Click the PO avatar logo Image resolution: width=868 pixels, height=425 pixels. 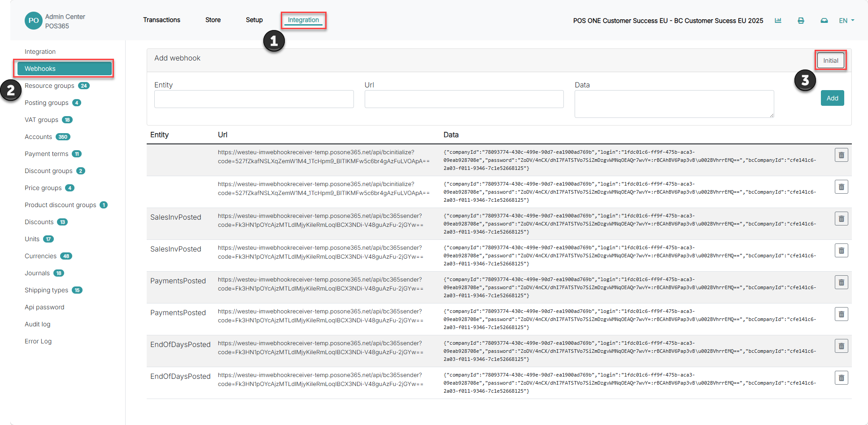34,21
